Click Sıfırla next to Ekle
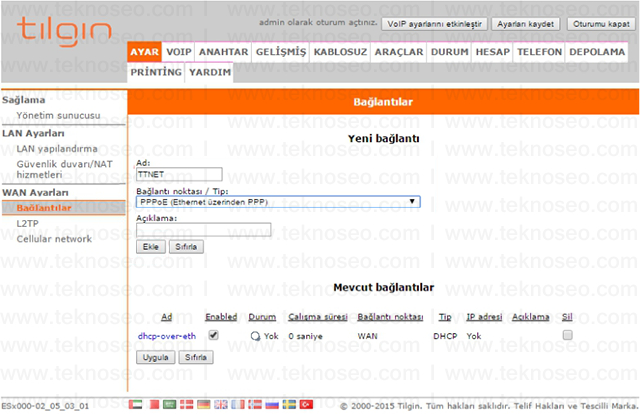Viewport: 640px width, 414px height. tap(186, 247)
